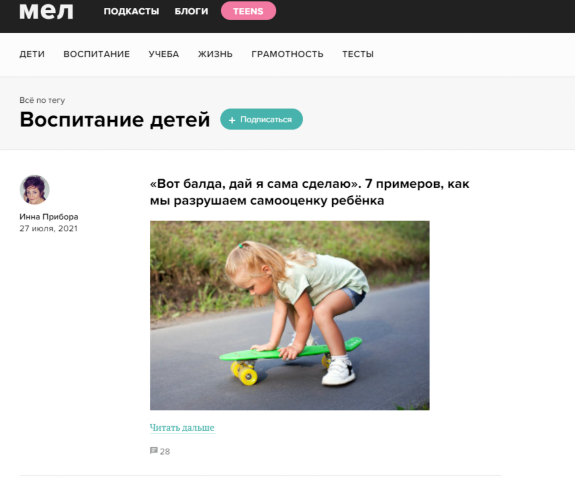Image resolution: width=575 pixels, height=479 pixels.
Task: Go to the Дети category
Action: click(32, 54)
